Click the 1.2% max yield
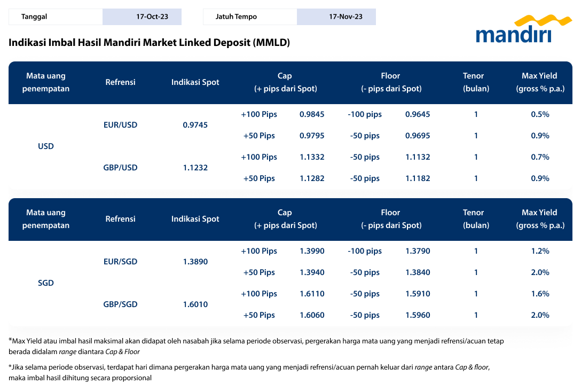The image size is (581, 392). pyautogui.click(x=540, y=251)
